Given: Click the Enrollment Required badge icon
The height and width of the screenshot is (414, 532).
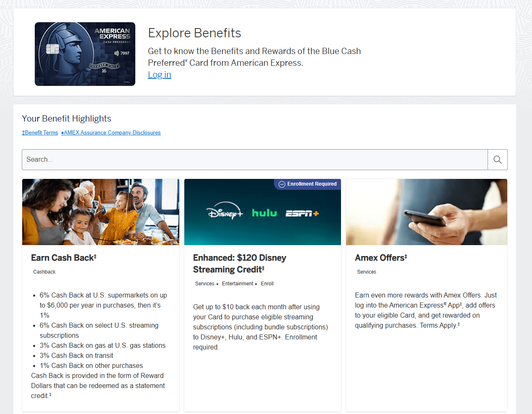Looking at the screenshot, I should coord(282,184).
